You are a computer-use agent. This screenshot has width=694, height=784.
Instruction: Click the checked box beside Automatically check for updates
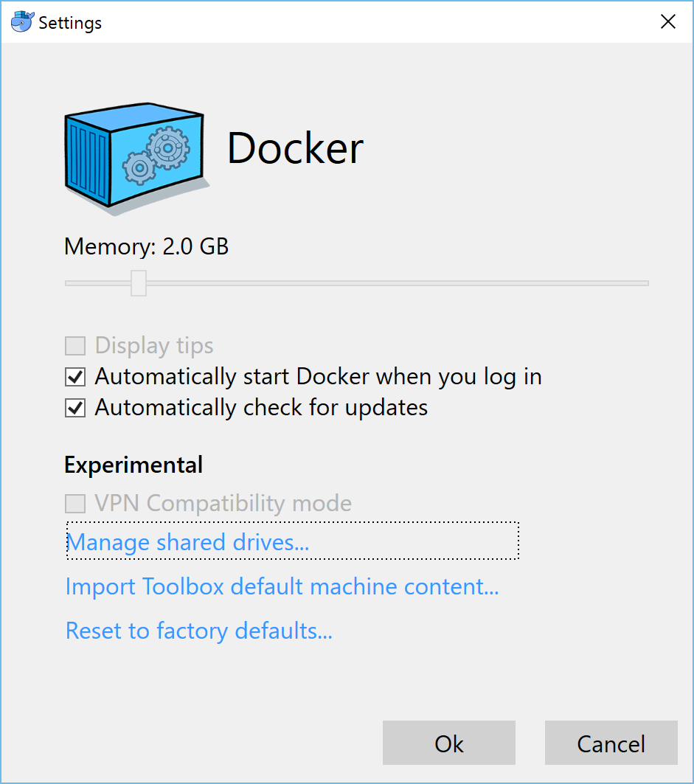[x=74, y=407]
